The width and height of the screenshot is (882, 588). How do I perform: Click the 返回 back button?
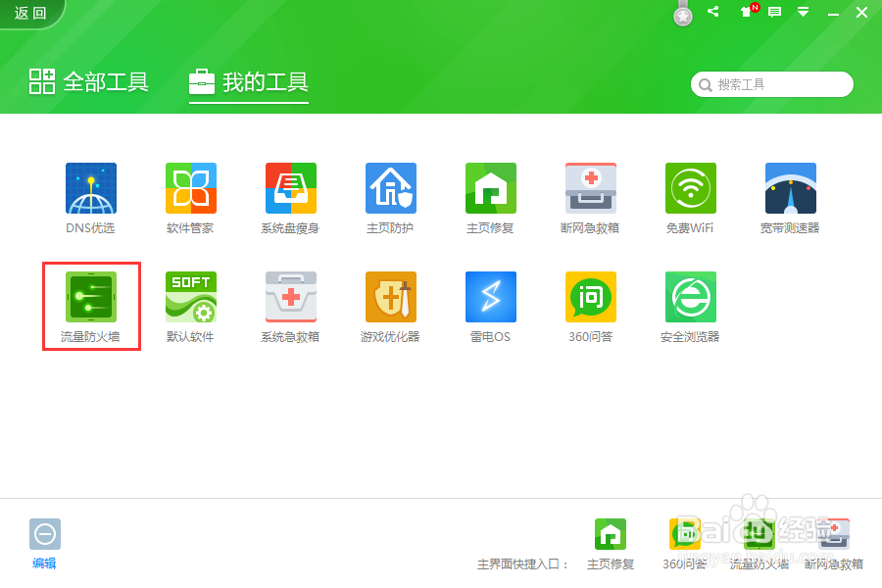(x=30, y=13)
